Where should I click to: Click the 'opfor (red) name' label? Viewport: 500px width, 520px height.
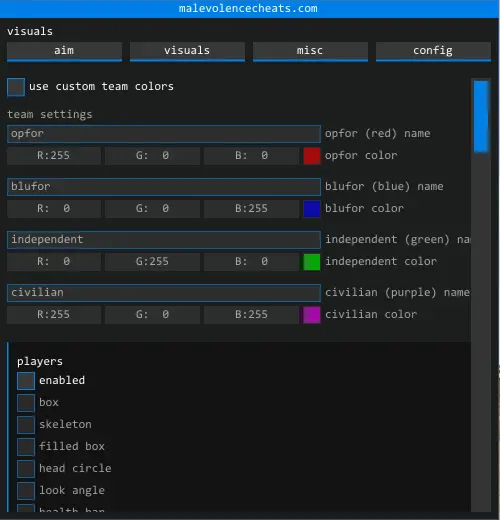(378, 134)
